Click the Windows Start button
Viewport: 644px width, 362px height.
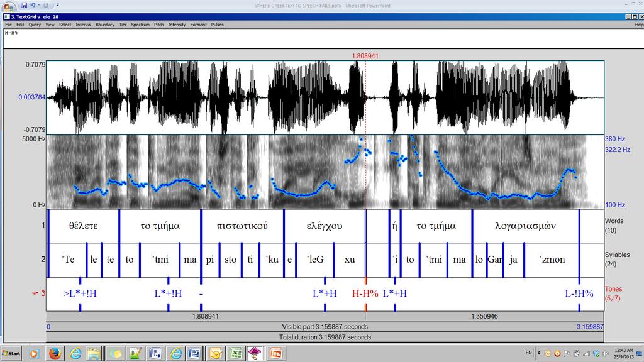(x=11, y=353)
